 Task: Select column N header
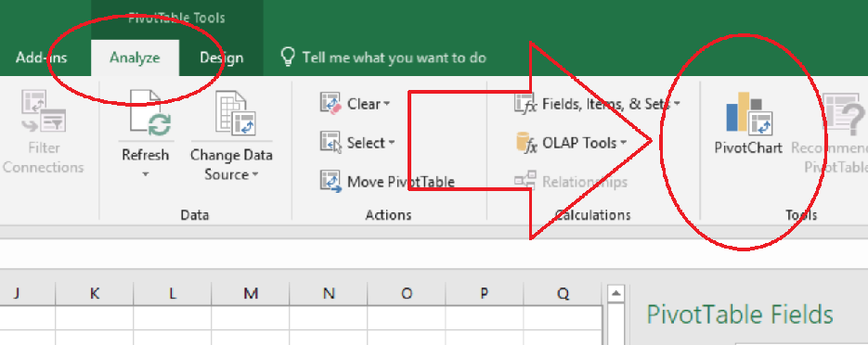pyautogui.click(x=329, y=294)
